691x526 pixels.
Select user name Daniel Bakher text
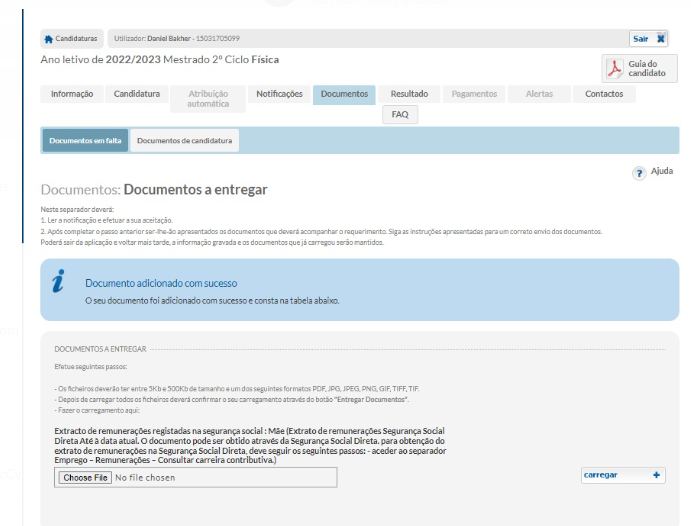pyautogui.click(x=169, y=38)
